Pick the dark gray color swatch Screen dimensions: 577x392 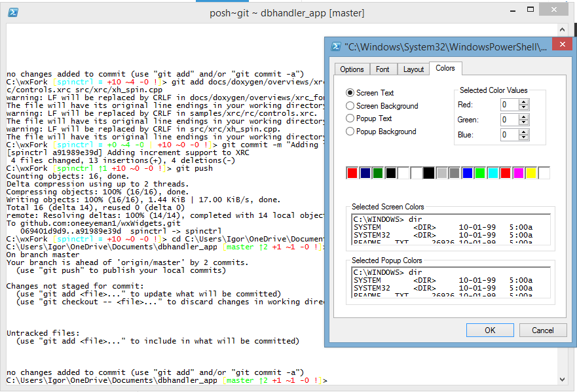point(455,173)
